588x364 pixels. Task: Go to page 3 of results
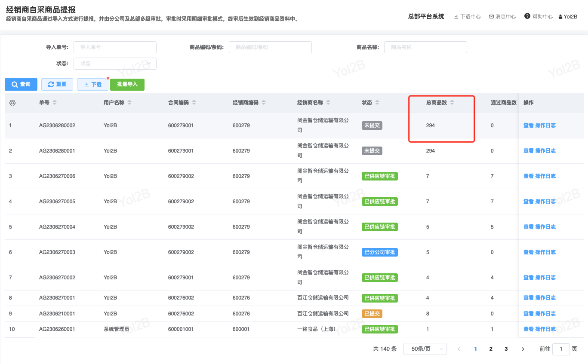pos(506,349)
